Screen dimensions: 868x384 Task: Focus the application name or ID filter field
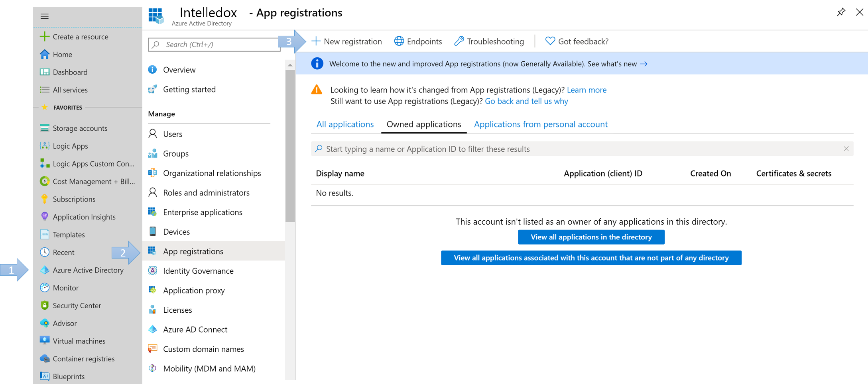(x=582, y=149)
